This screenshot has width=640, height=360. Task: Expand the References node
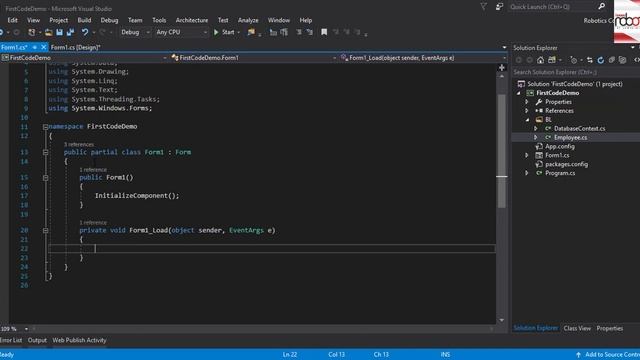click(x=527, y=111)
